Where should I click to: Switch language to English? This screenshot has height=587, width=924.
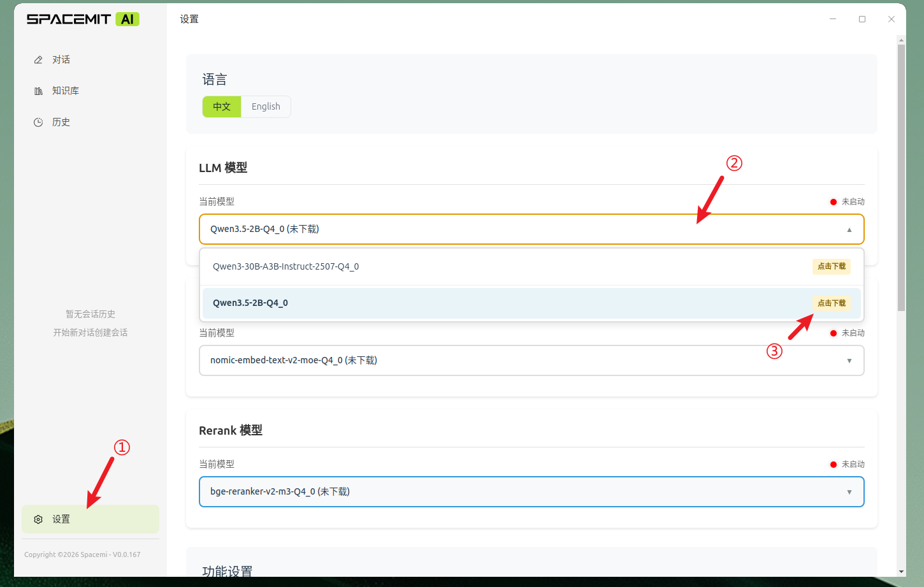point(266,106)
